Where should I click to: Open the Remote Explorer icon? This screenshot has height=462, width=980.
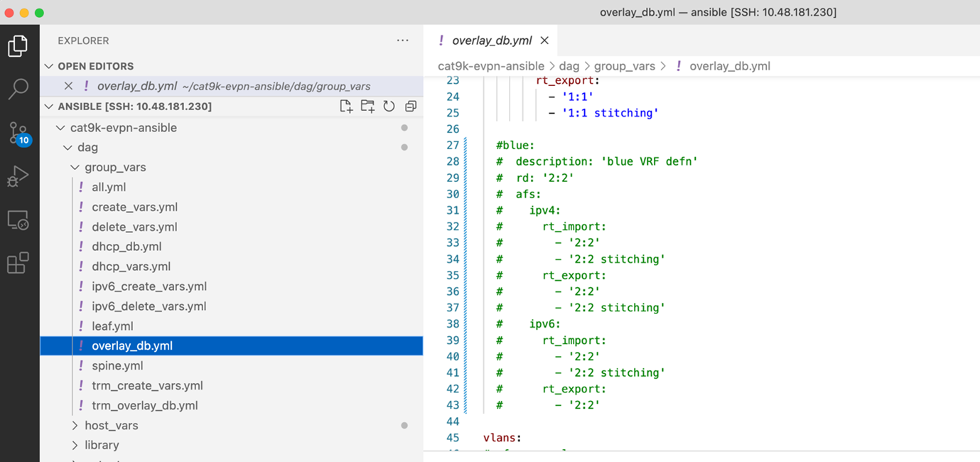[x=18, y=220]
